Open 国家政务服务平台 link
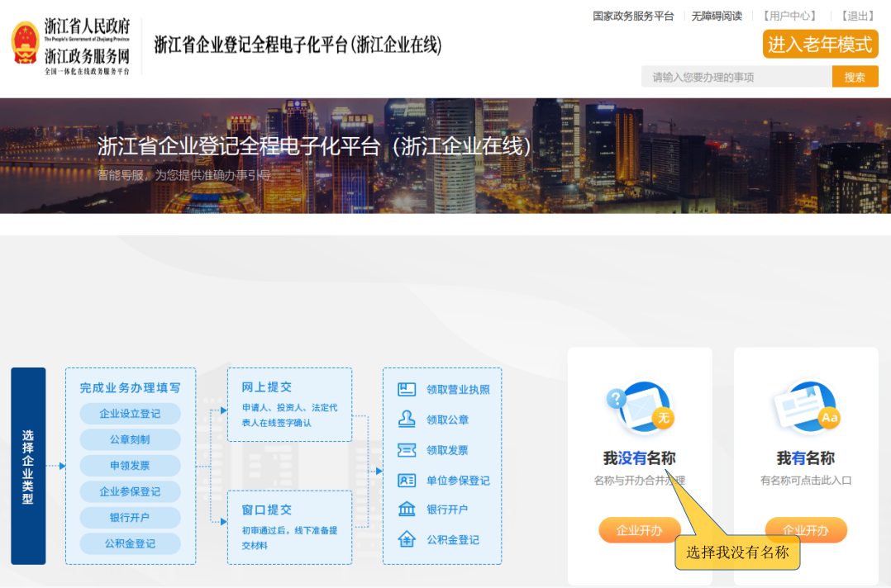Image resolution: width=891 pixels, height=588 pixels. click(633, 16)
